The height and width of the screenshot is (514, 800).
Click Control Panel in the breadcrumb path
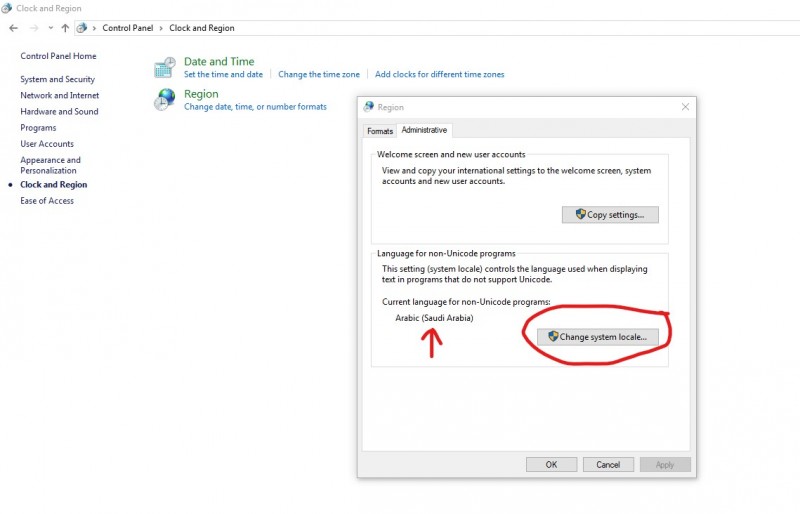[128, 28]
